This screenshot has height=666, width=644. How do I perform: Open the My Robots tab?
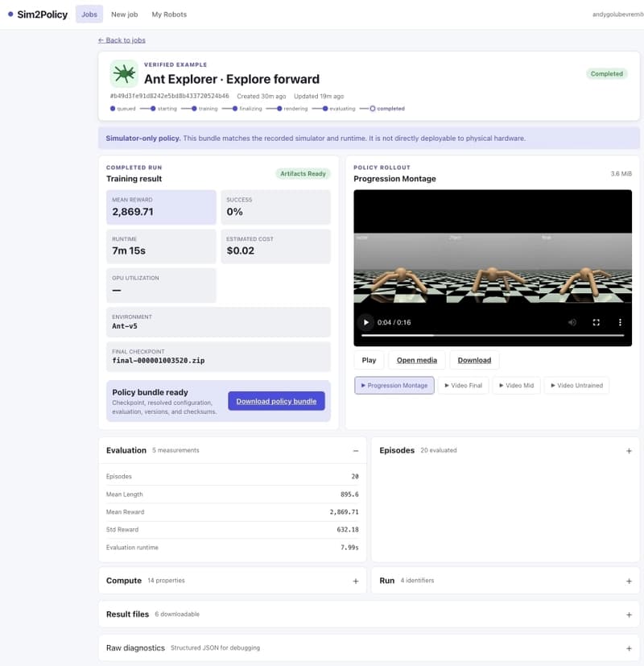coord(169,14)
